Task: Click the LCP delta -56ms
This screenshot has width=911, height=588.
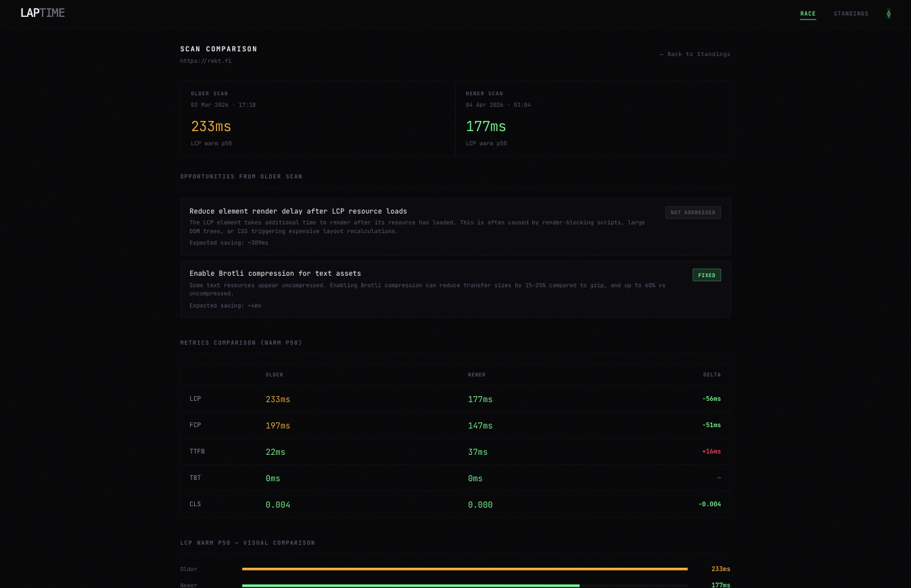Action: (x=711, y=399)
